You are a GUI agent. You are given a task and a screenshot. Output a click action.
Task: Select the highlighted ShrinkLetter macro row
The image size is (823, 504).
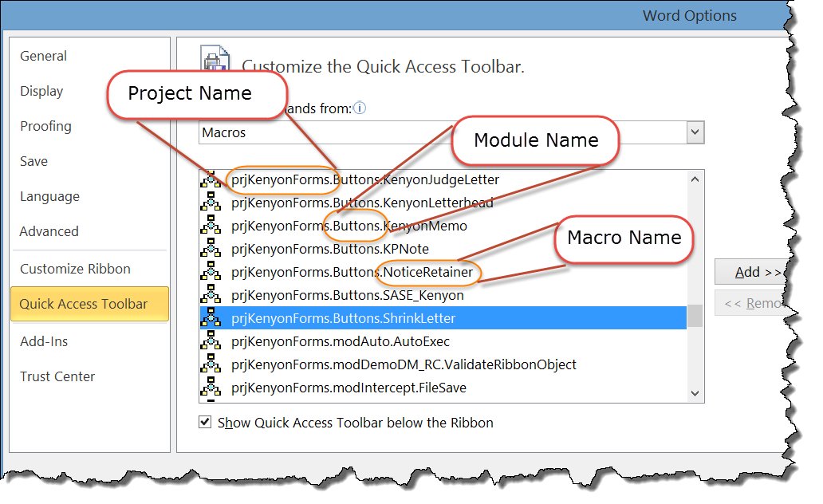[443, 318]
